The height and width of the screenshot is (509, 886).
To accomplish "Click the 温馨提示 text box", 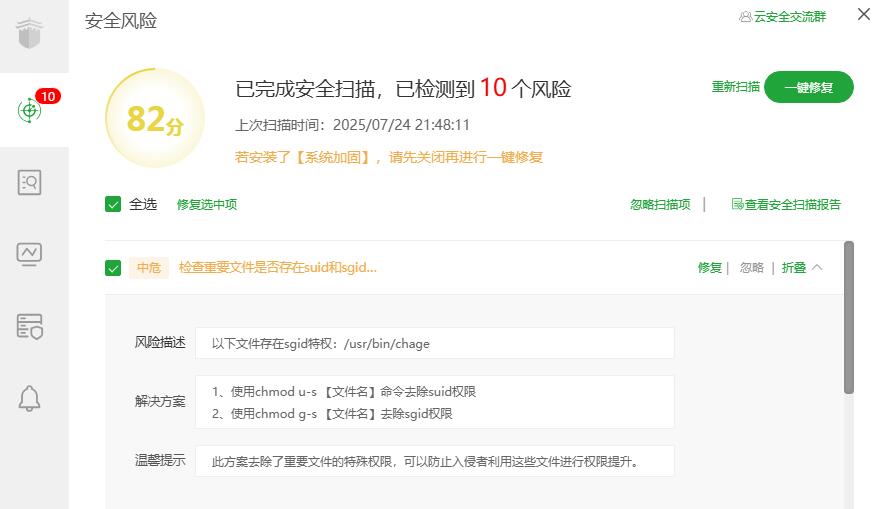I will click(x=435, y=461).
